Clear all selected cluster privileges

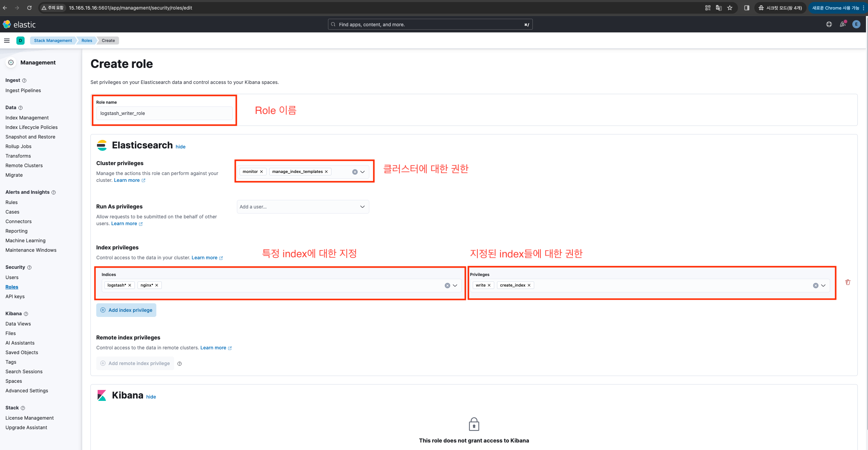click(355, 172)
